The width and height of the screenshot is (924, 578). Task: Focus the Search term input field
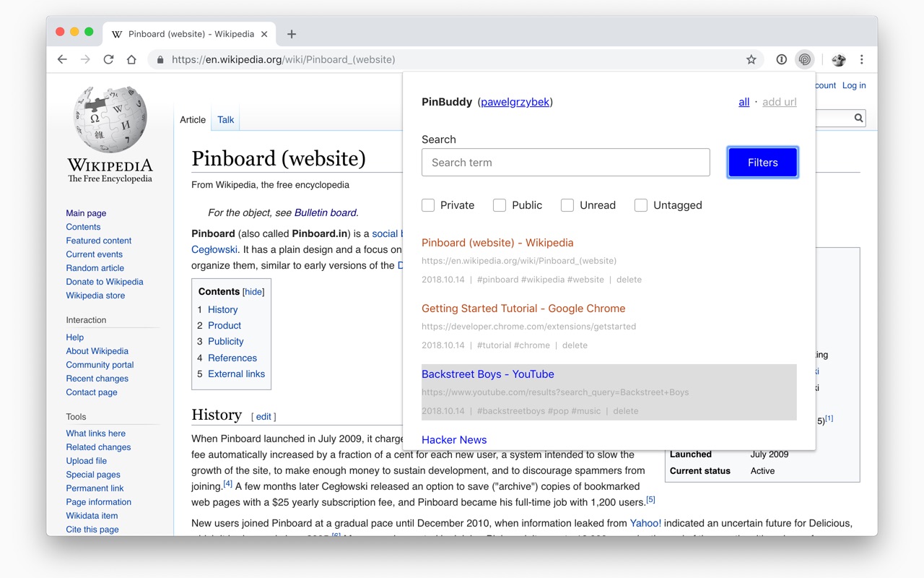coord(566,163)
